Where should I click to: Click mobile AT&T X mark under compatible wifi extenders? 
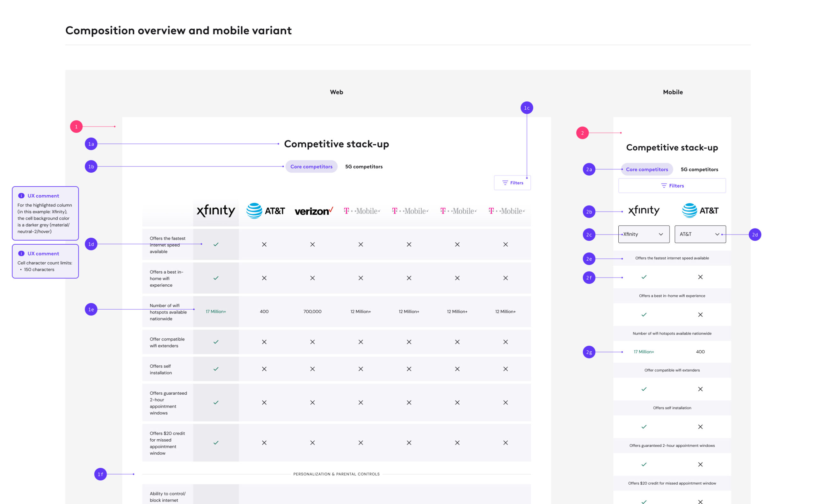pos(700,389)
